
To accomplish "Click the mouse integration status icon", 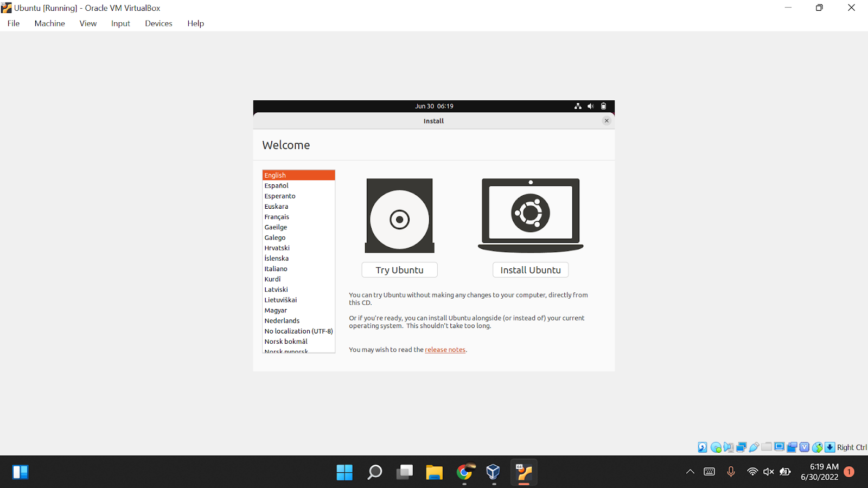I will point(818,447).
